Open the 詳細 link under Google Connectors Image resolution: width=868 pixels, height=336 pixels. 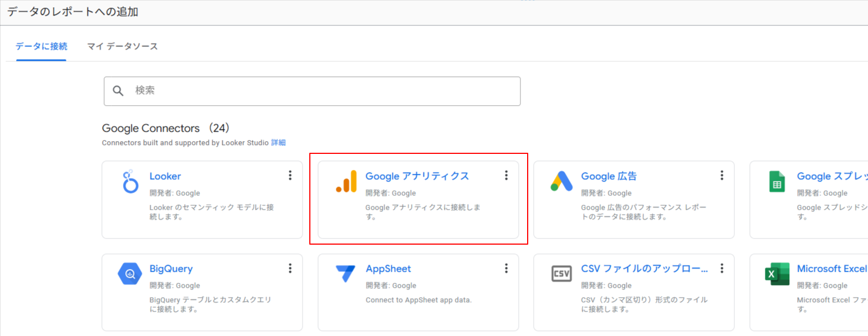pos(278,142)
